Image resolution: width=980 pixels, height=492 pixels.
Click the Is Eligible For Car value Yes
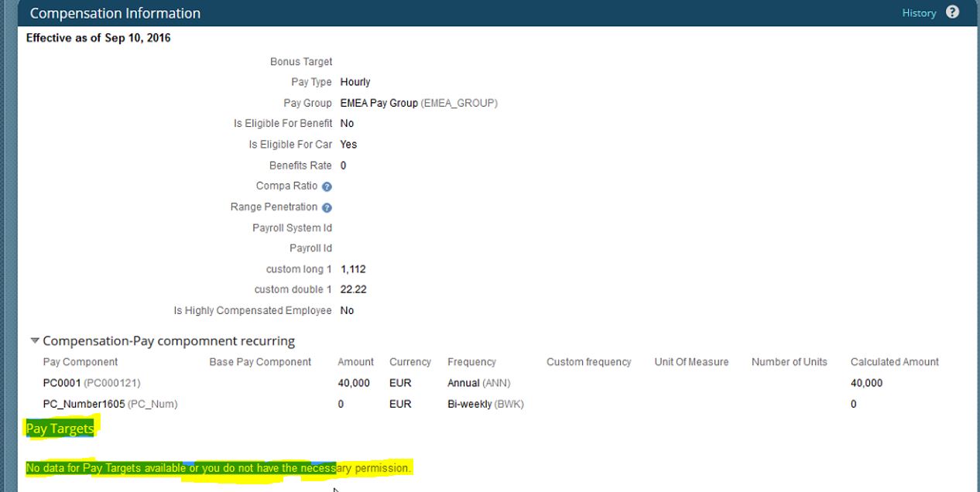(348, 145)
